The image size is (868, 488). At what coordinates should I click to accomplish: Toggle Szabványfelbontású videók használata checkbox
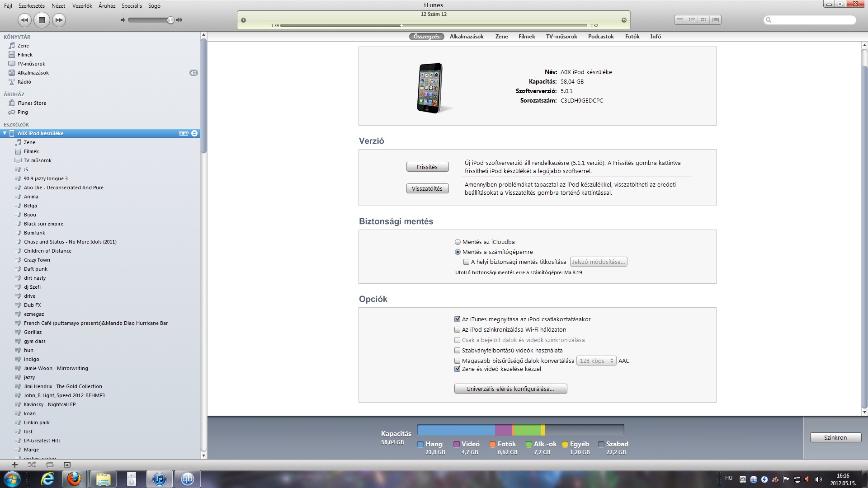457,351
